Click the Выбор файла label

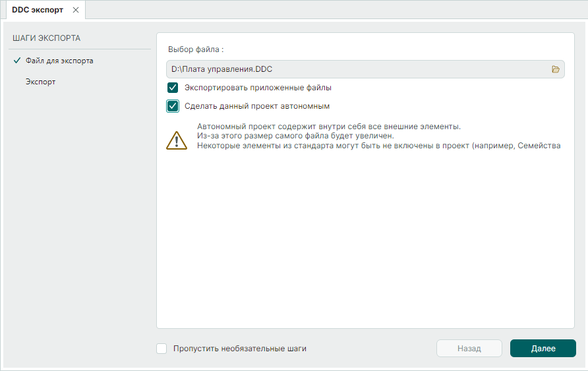point(196,49)
